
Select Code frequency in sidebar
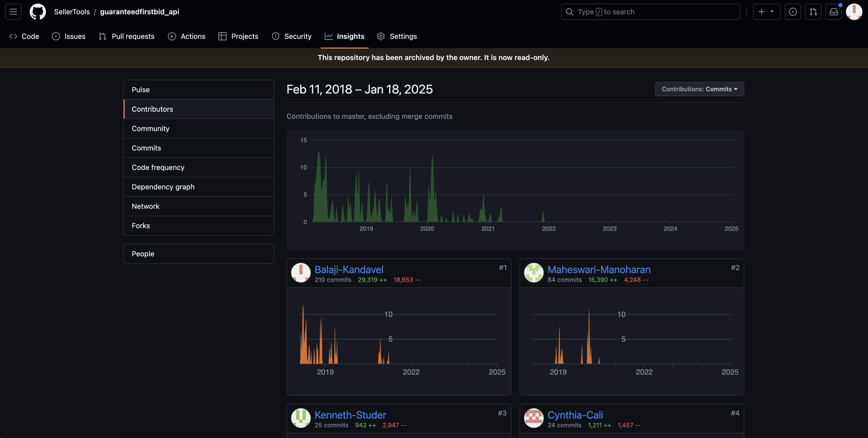(x=198, y=167)
